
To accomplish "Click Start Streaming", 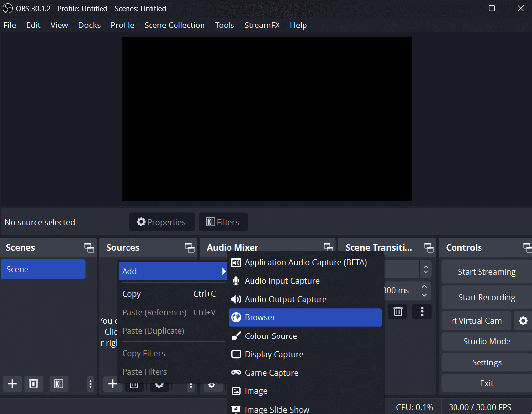I will (x=486, y=272).
